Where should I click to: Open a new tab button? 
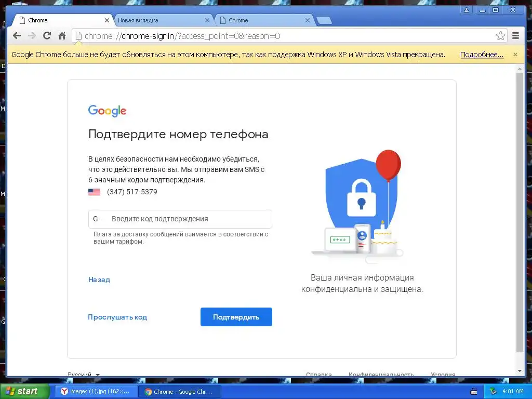click(324, 21)
